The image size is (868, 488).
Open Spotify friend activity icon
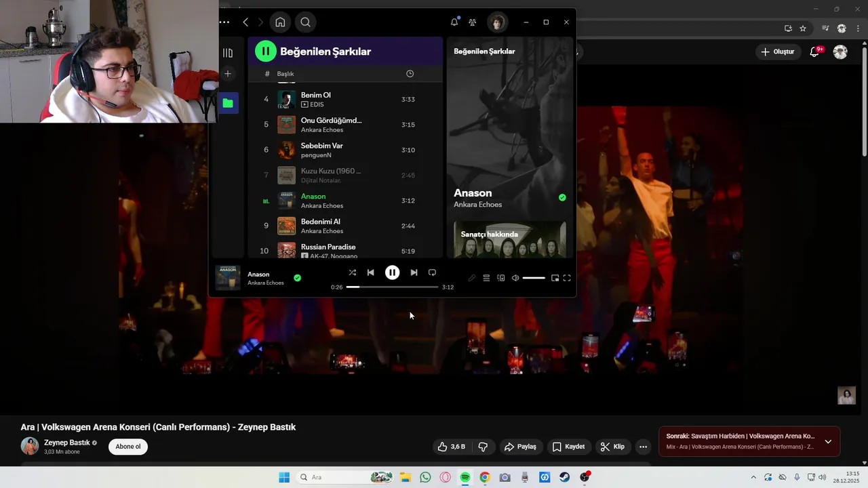(x=473, y=22)
